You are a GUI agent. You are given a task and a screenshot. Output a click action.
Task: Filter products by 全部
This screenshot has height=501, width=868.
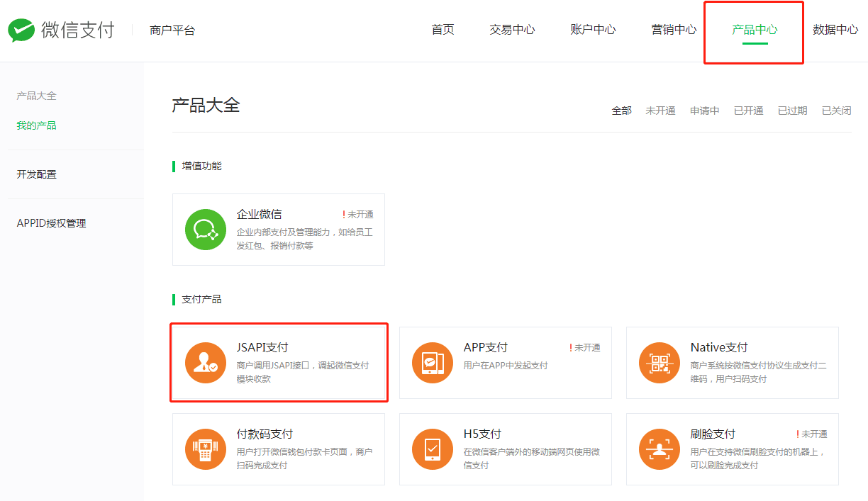pos(622,111)
